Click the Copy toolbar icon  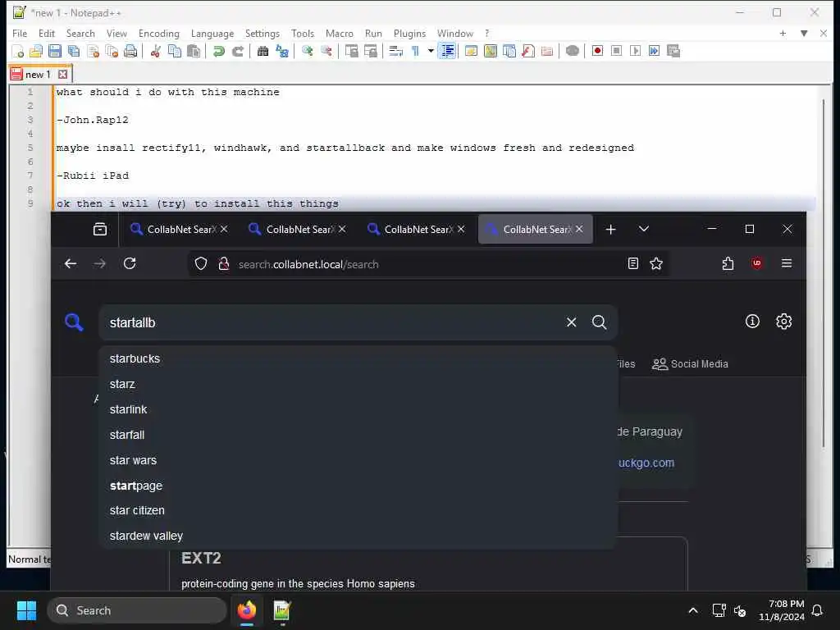(175, 52)
